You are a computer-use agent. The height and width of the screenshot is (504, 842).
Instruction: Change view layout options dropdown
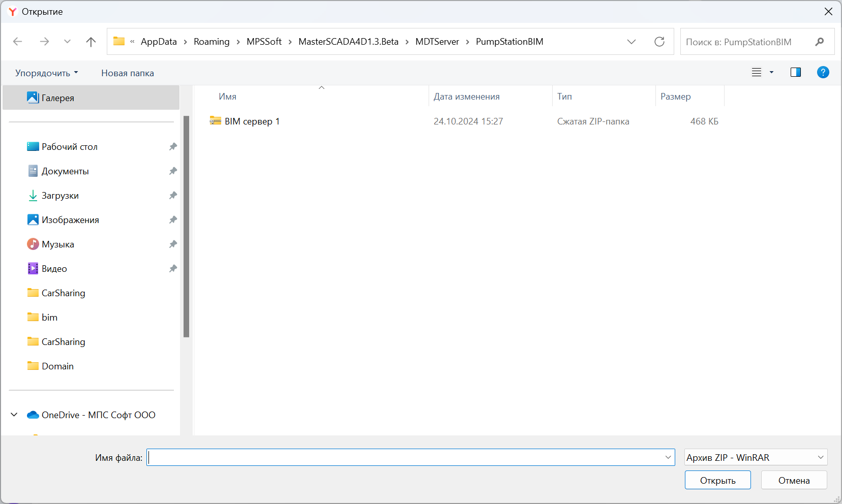771,72
